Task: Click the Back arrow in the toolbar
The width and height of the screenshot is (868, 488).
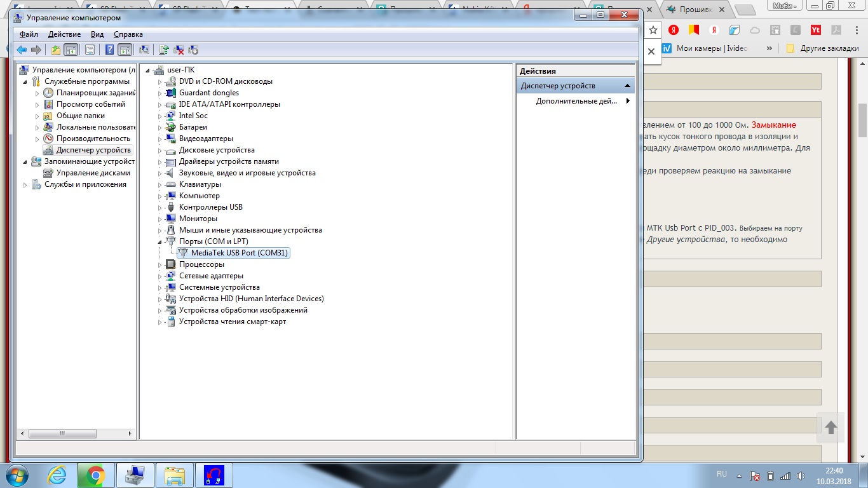Action: (x=22, y=50)
